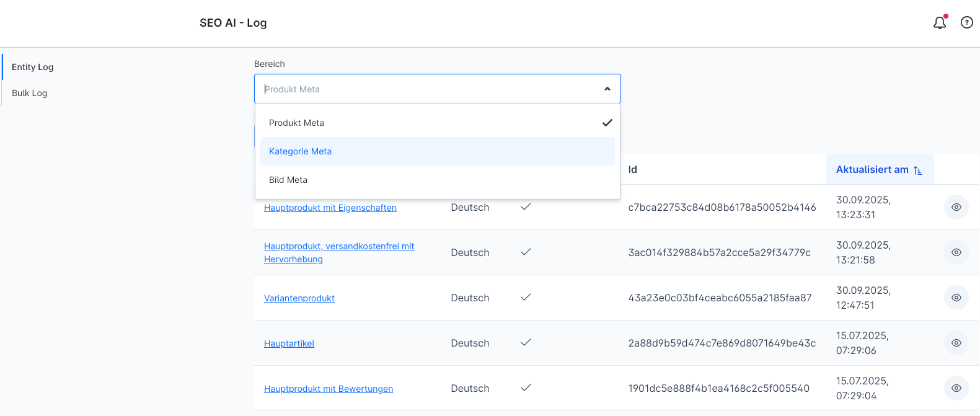Collapse the Bereich dropdown using chevron

(x=607, y=89)
